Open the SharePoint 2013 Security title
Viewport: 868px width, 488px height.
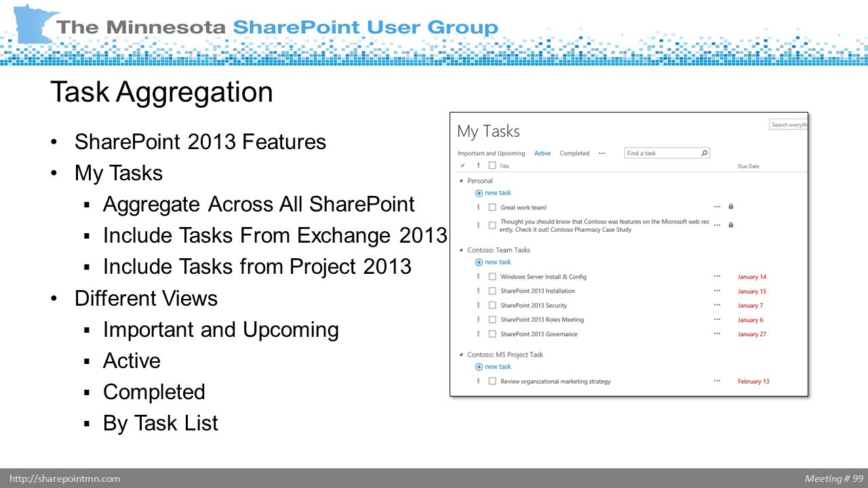[x=534, y=305]
